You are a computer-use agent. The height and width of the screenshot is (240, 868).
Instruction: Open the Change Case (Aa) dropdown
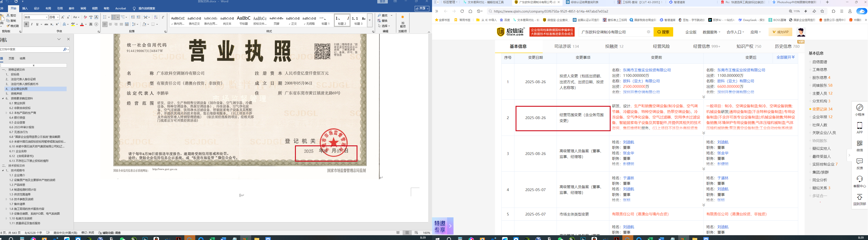[76, 17]
